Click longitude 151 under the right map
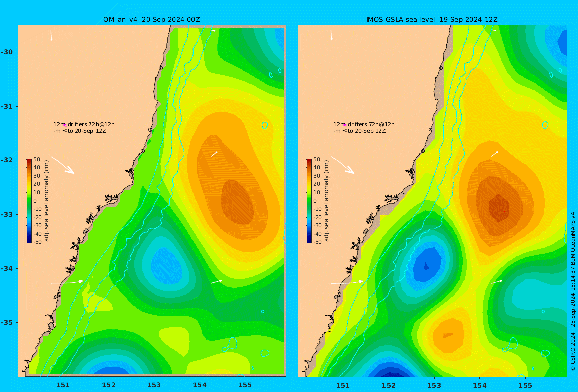The image size is (578, 392). pyautogui.click(x=343, y=385)
